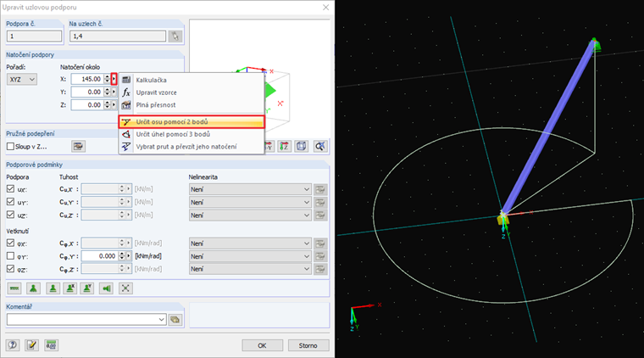Uncheck the φX restraint checkbox
This screenshot has height=358, width=644.
pos(10,243)
